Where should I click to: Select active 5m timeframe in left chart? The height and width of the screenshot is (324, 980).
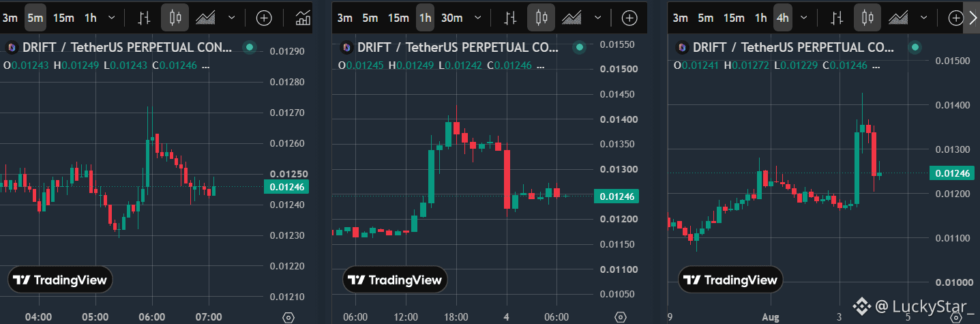click(35, 18)
